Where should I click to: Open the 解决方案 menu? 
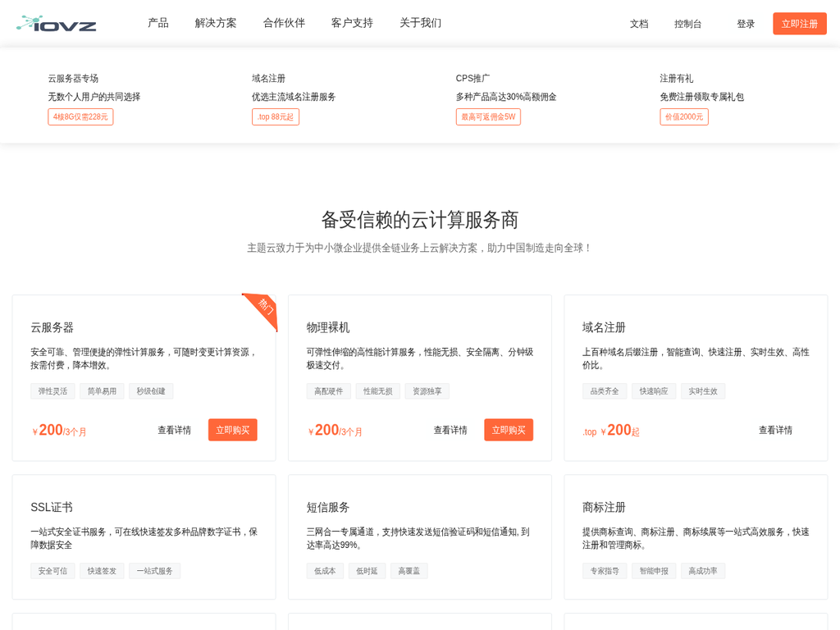[216, 23]
